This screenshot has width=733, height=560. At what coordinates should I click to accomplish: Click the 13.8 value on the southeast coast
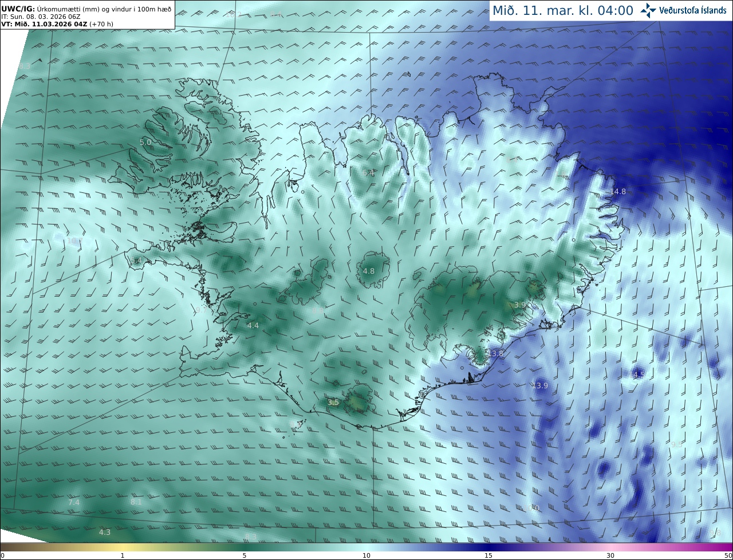click(x=495, y=353)
